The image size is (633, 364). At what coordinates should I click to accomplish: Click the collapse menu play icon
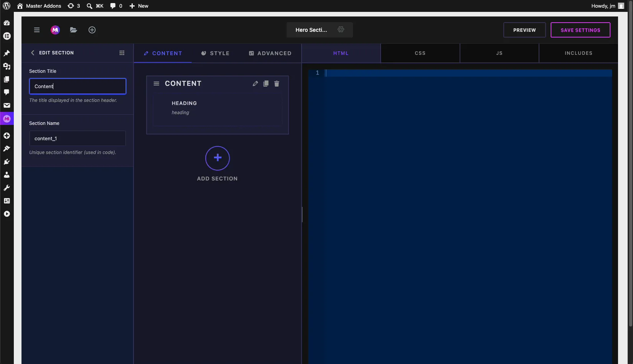7,214
